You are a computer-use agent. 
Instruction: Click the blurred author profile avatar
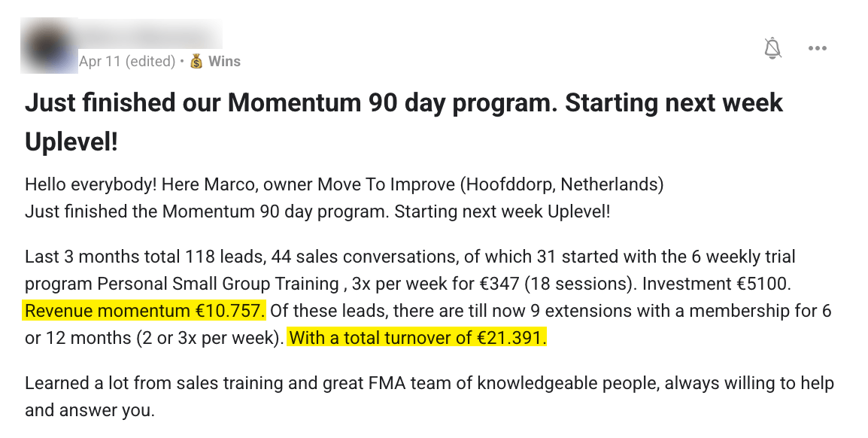tap(50, 45)
